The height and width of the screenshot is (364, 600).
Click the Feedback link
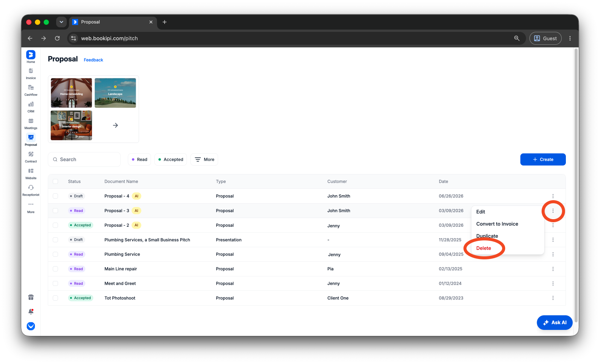(93, 60)
